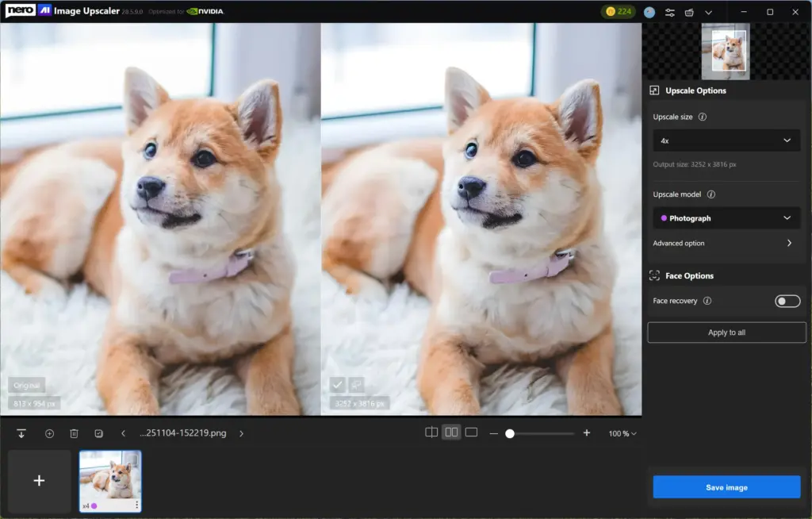Open the Export/download options icon
The height and width of the screenshot is (519, 812).
(21, 432)
